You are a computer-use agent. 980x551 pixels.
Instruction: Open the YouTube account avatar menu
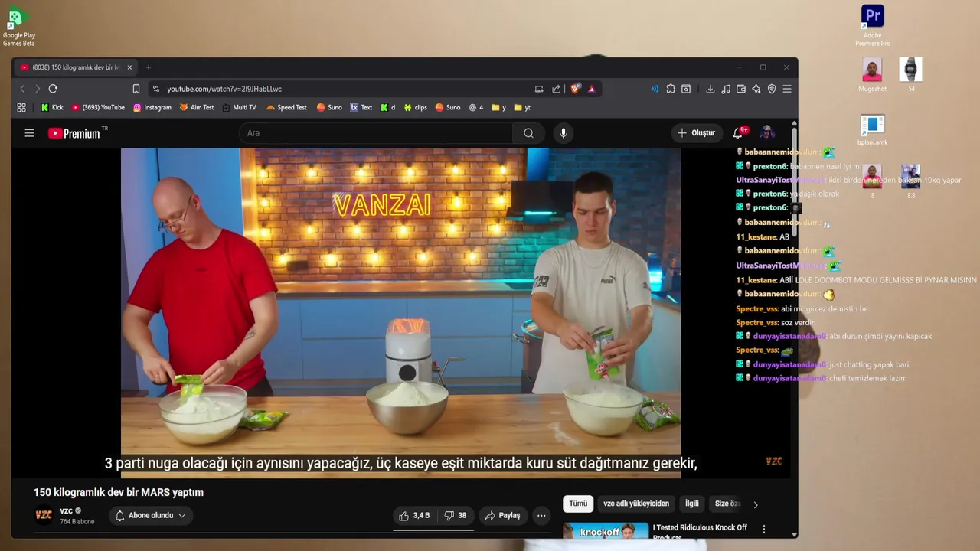pos(767,133)
